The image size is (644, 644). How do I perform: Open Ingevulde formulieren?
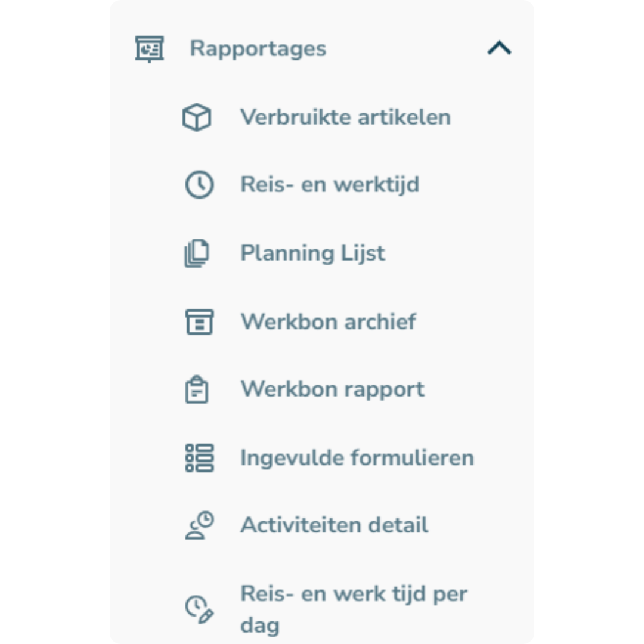357,458
